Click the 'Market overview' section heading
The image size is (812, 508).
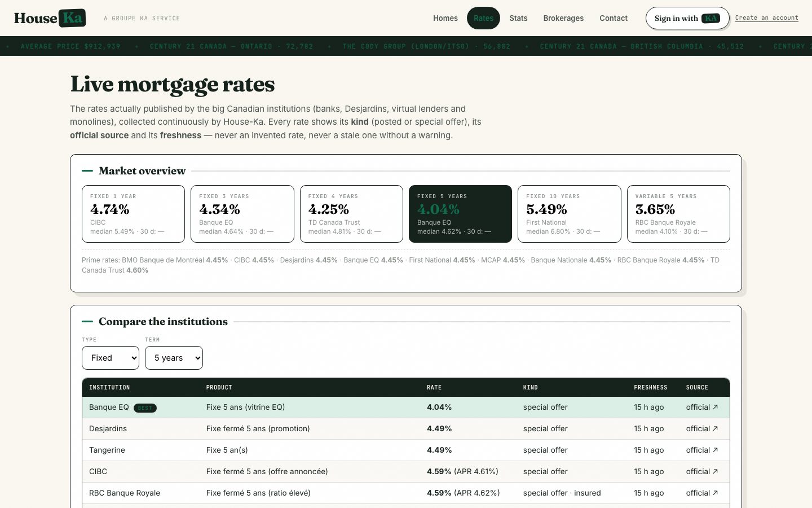142,170
